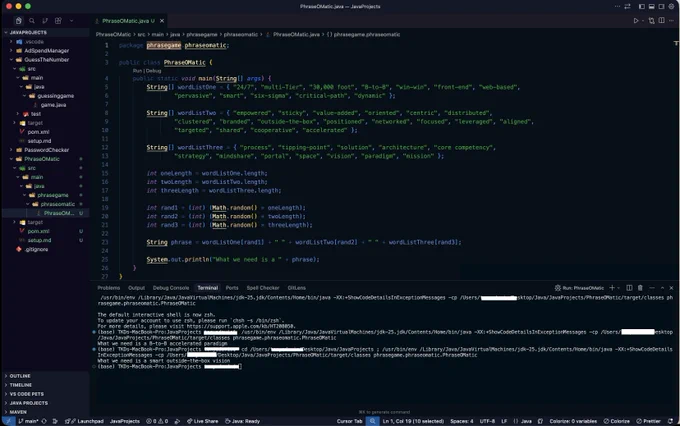Open editor More Actions ellipsis
The width and height of the screenshot is (680, 426).
pos(671,20)
